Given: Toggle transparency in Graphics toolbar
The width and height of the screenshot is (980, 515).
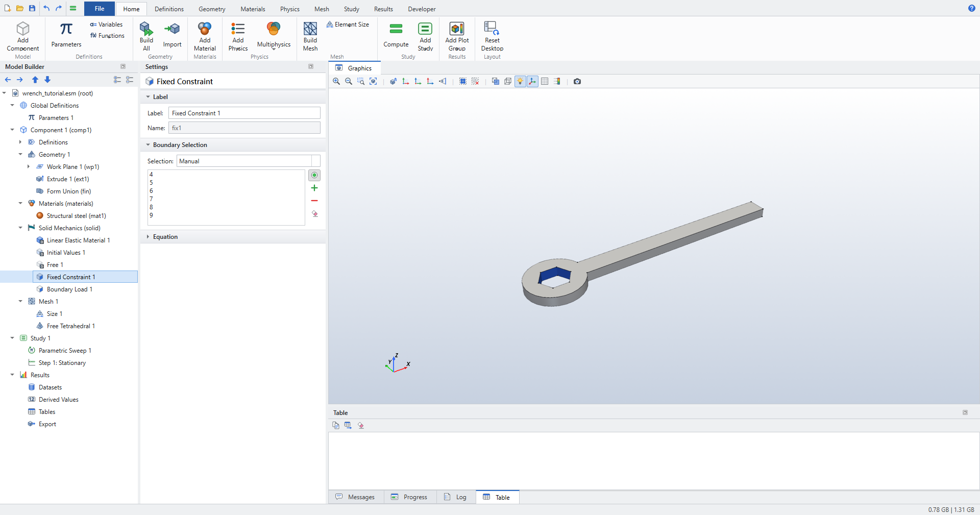Looking at the screenshot, I should point(496,82).
